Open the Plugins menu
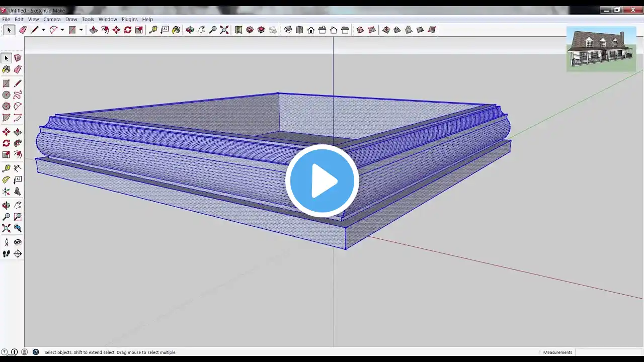The height and width of the screenshot is (362, 644). coord(129,19)
